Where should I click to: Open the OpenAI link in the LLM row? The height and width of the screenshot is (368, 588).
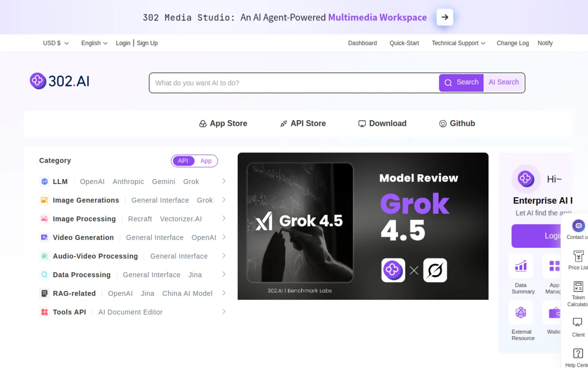point(92,182)
